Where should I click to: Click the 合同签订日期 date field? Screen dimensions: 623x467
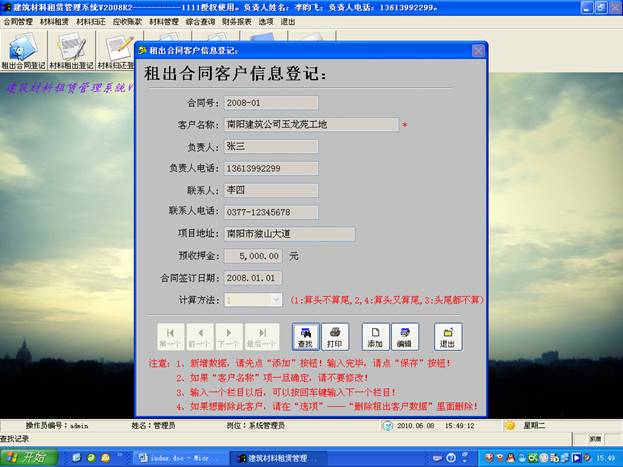[254, 277]
